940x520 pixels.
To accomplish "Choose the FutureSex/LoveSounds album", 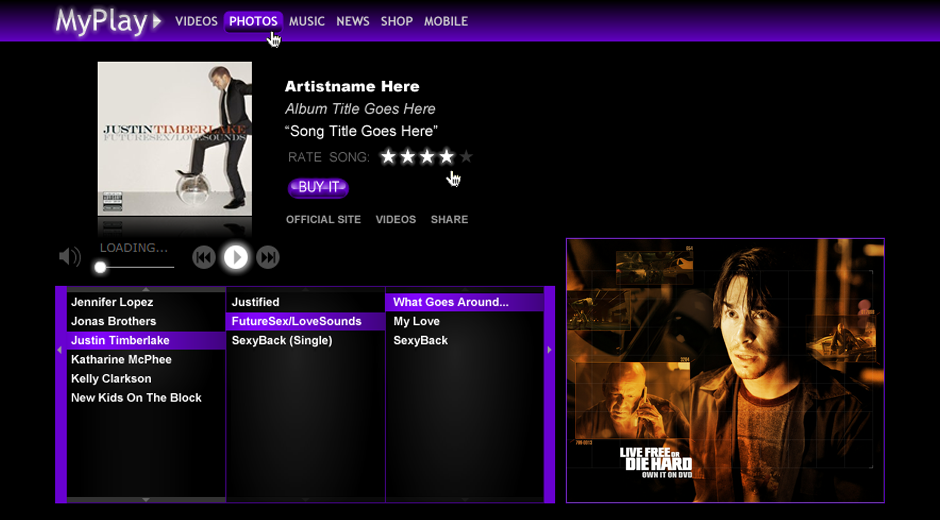I will [306, 321].
